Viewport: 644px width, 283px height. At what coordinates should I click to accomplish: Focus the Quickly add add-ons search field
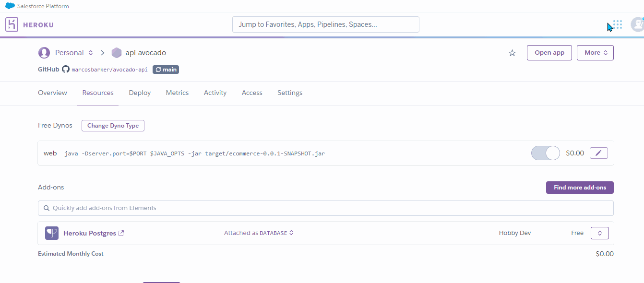(326, 208)
